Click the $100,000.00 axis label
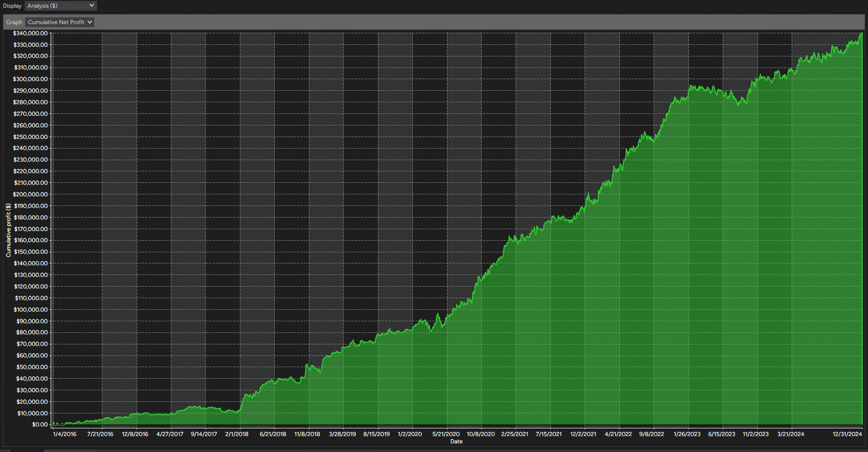The image size is (868, 452). (x=30, y=310)
